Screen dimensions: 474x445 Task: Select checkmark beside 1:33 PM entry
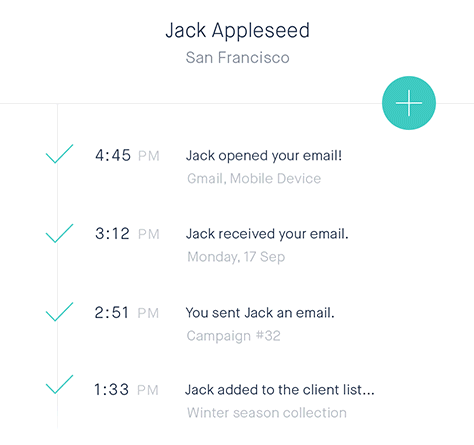pos(59,384)
